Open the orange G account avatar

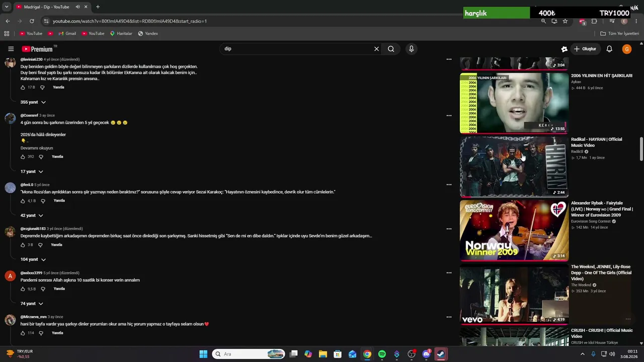(626, 49)
